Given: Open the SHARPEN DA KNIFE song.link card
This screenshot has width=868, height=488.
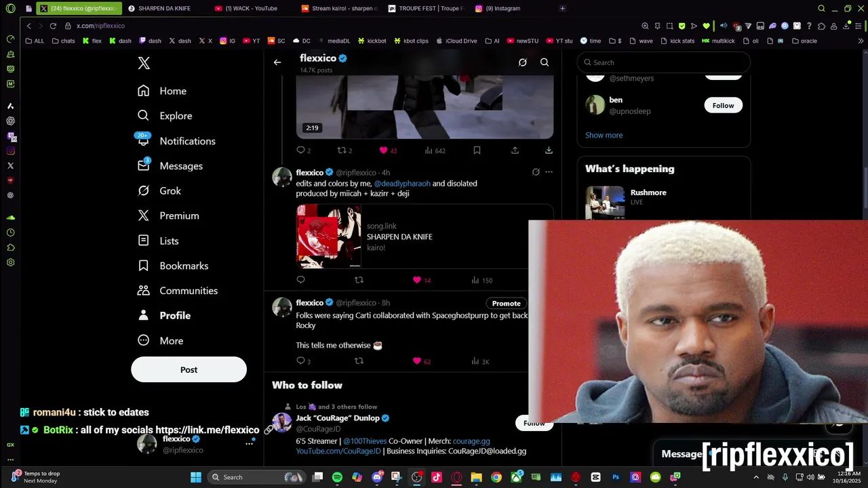Looking at the screenshot, I should [x=425, y=237].
